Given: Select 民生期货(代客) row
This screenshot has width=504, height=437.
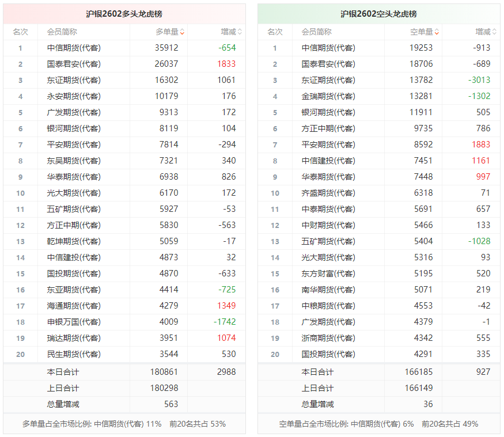Looking at the screenshot, I should tap(124, 354).
